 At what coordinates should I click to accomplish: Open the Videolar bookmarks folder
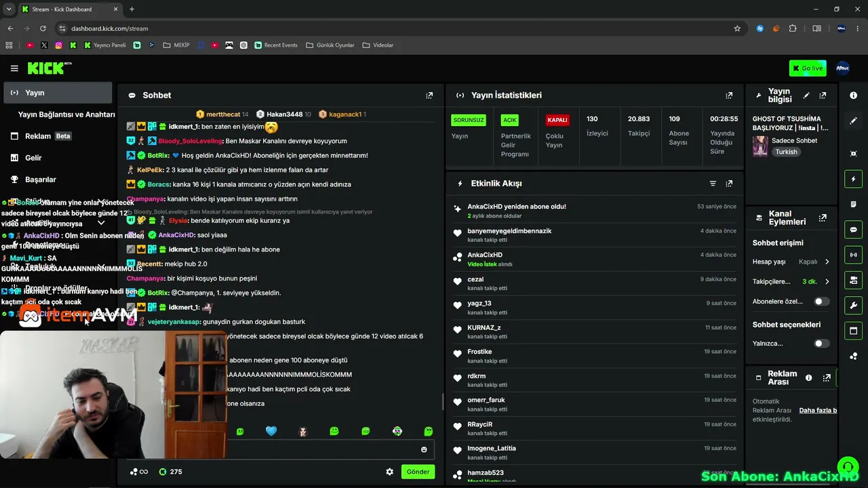378,45
